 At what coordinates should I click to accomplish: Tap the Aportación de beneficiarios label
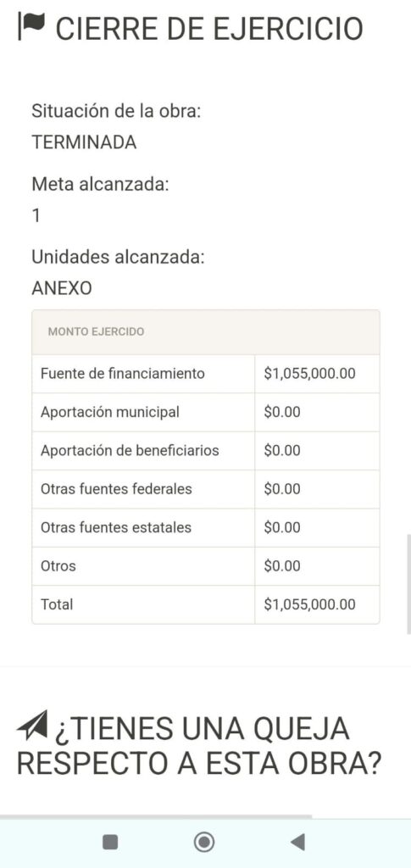tap(130, 451)
